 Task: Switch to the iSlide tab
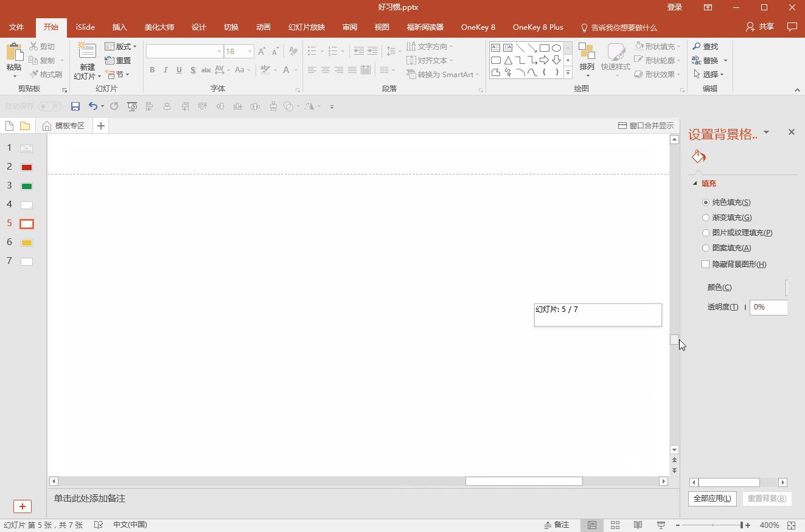coord(85,27)
